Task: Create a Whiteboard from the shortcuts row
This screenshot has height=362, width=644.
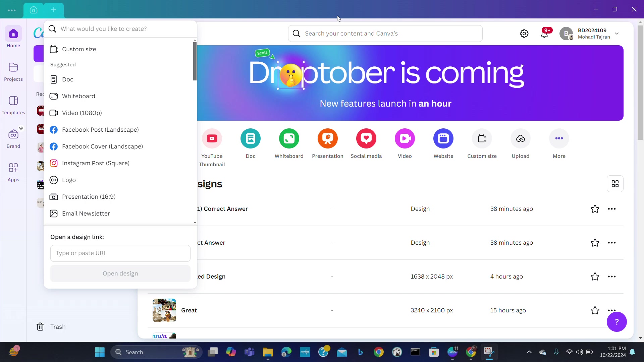Action: [289, 143]
